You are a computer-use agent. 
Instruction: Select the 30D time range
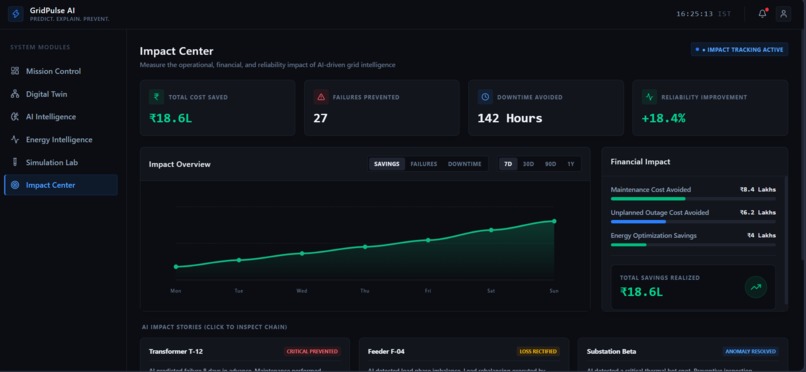coord(528,164)
